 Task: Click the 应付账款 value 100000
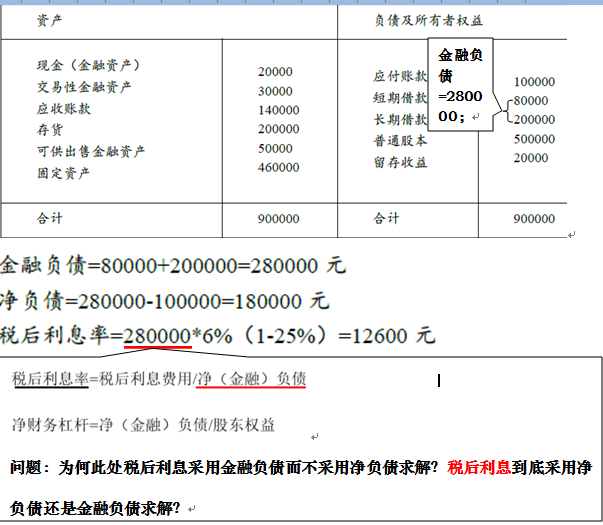pyautogui.click(x=534, y=81)
